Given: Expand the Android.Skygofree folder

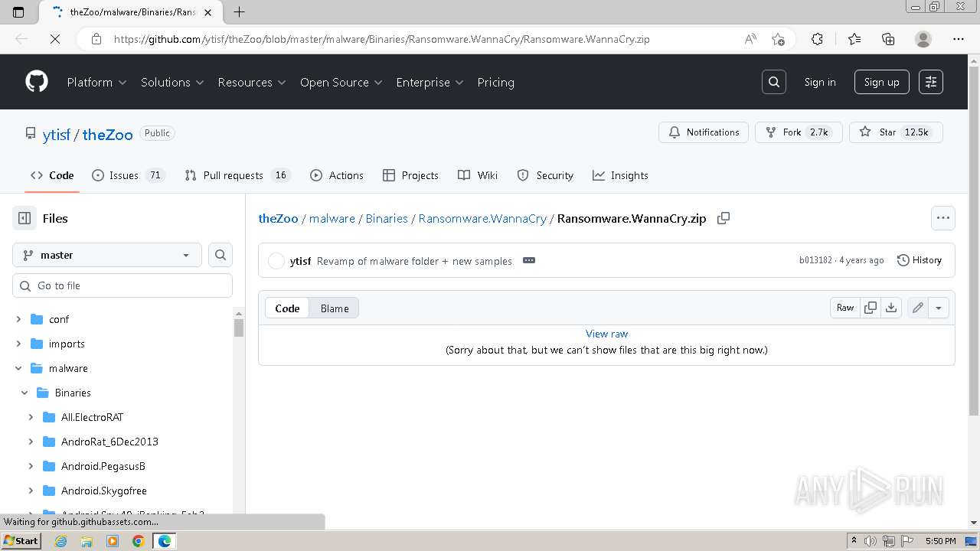Looking at the screenshot, I should coord(31,491).
